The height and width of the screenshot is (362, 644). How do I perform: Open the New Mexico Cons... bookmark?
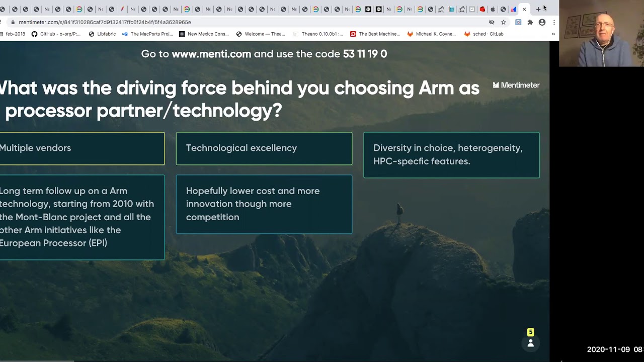204,34
